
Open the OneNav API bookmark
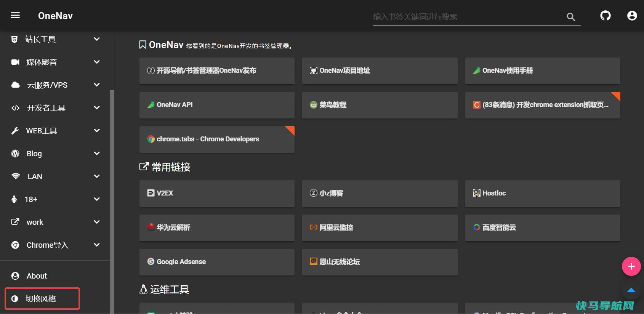point(217,105)
